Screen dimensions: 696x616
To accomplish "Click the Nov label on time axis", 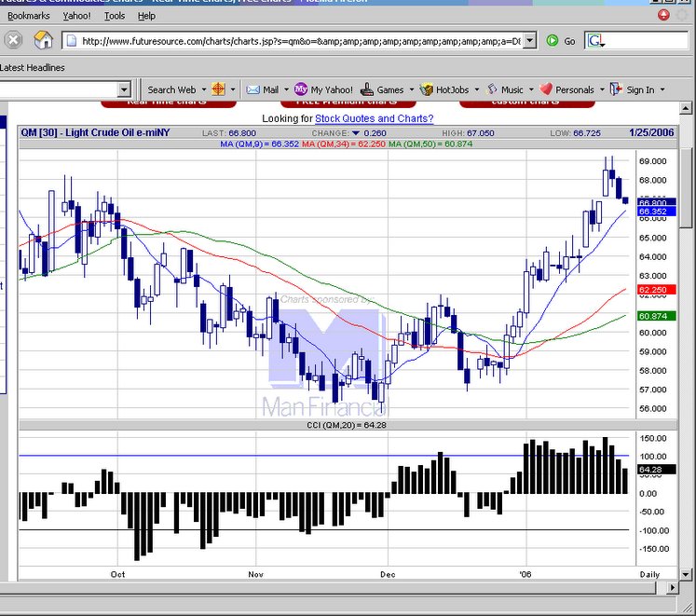I will (255, 574).
